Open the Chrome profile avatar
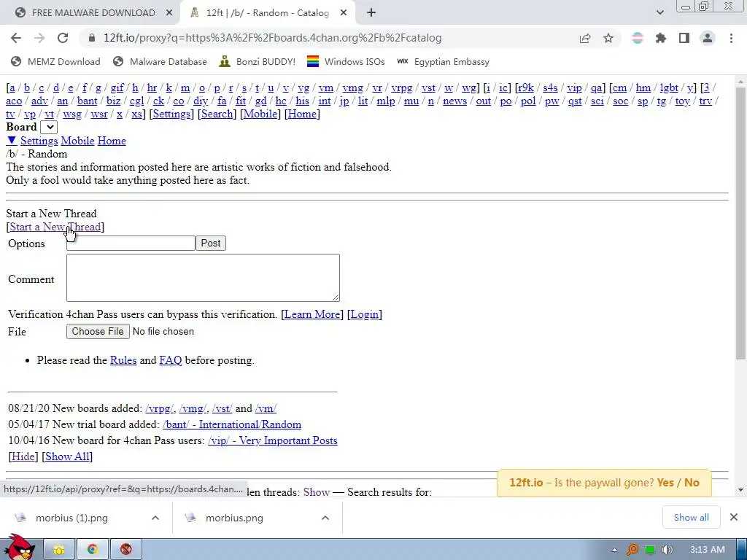Screen dimensions: 747x560 (x=708, y=38)
